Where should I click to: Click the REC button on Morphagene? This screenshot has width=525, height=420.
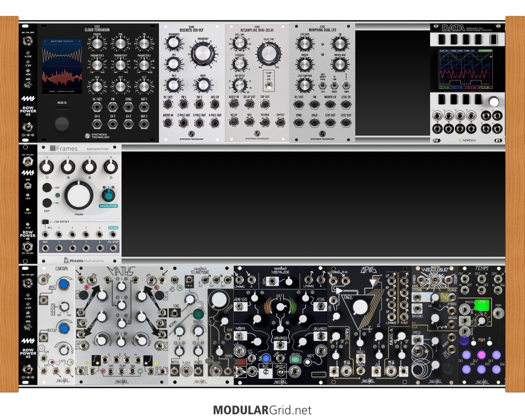(265, 371)
